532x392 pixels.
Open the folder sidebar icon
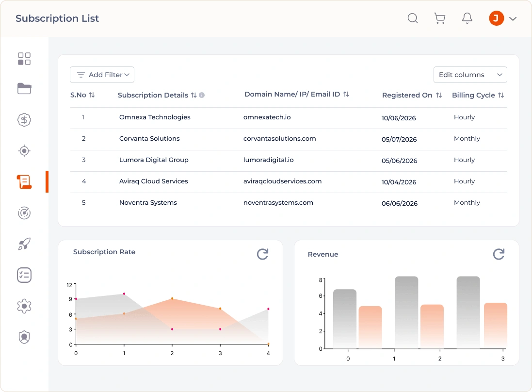[24, 89]
